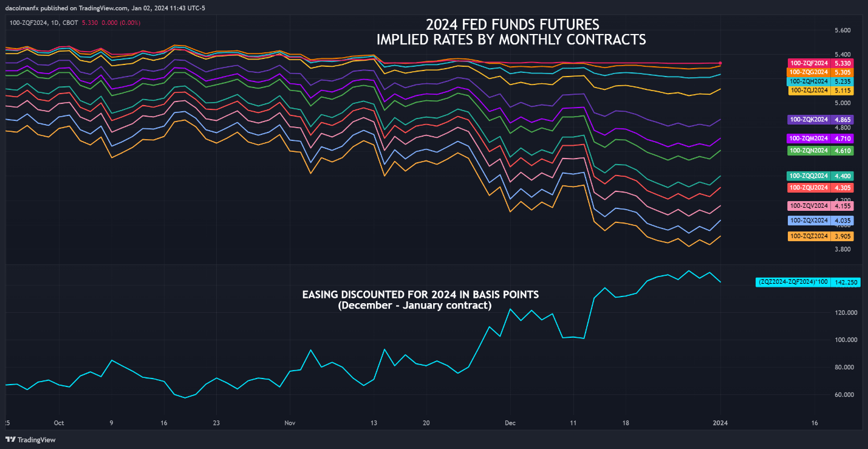Click the chart title 2024 FED FUNDS FUTURES
868x449 pixels.
coord(511,25)
